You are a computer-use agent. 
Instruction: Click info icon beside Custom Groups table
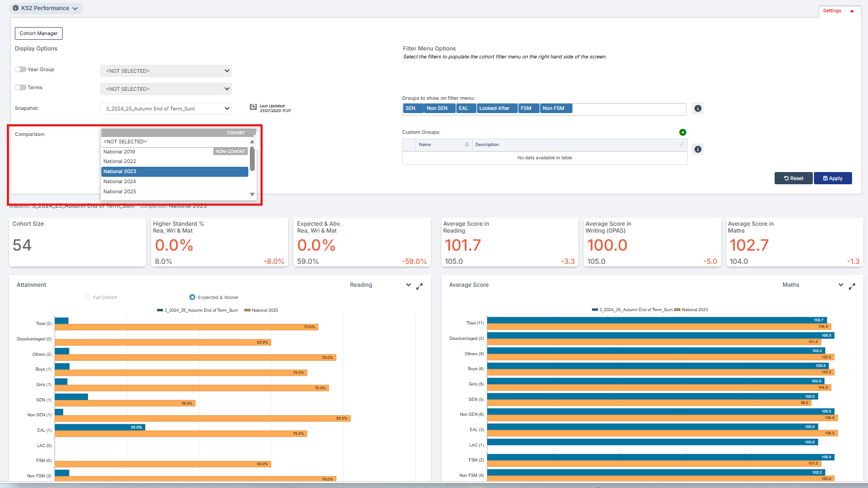tap(698, 149)
